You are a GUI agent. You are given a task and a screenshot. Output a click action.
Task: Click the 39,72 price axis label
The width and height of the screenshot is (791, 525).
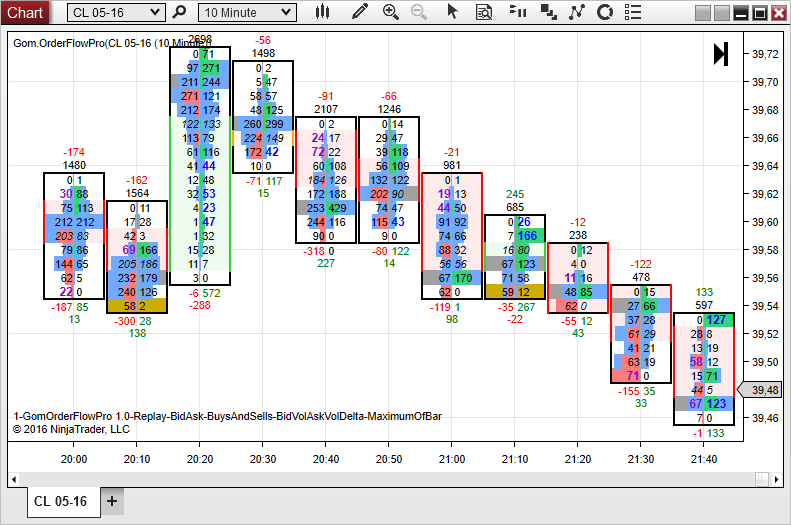765,54
